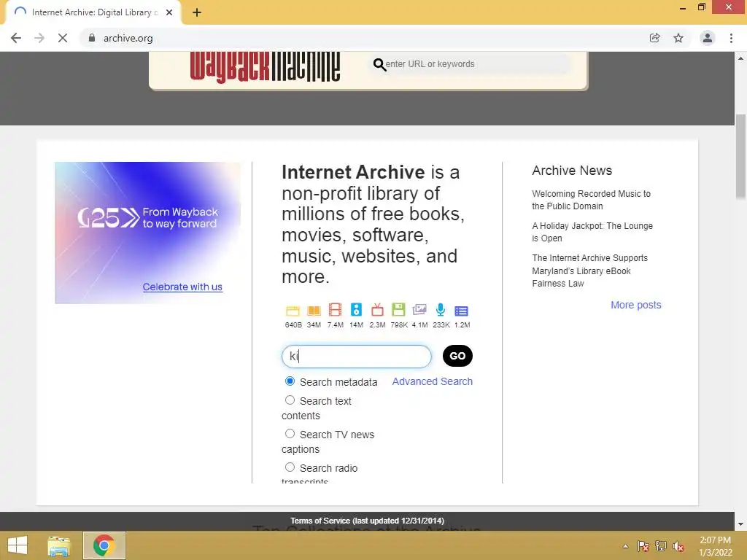
Task: Open the collections list icon (1.2M)
Action: pos(461,311)
